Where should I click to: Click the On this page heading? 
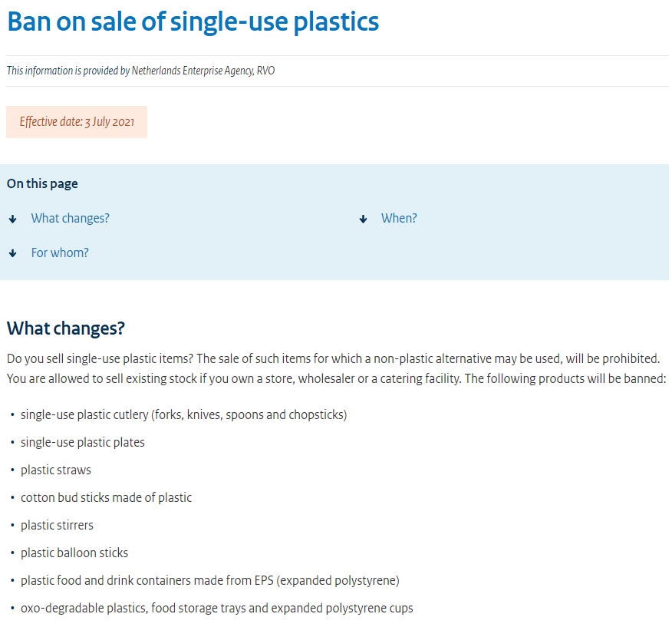42,184
